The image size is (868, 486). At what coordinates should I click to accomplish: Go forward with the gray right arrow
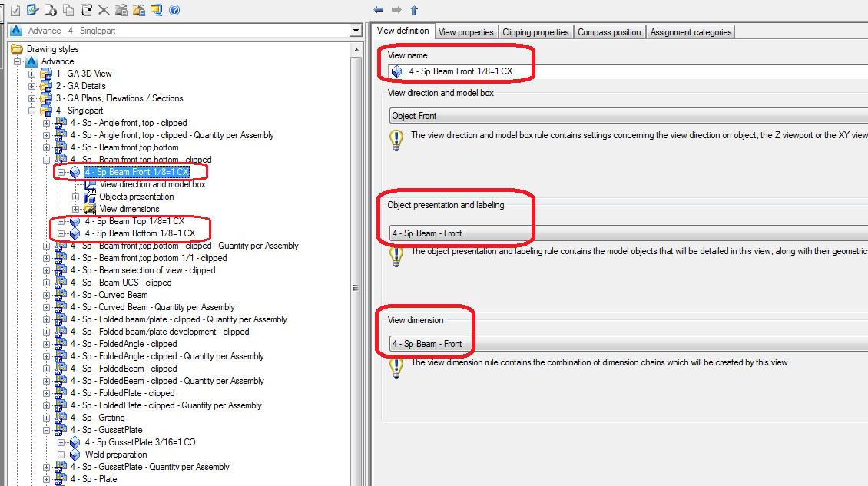tap(396, 9)
